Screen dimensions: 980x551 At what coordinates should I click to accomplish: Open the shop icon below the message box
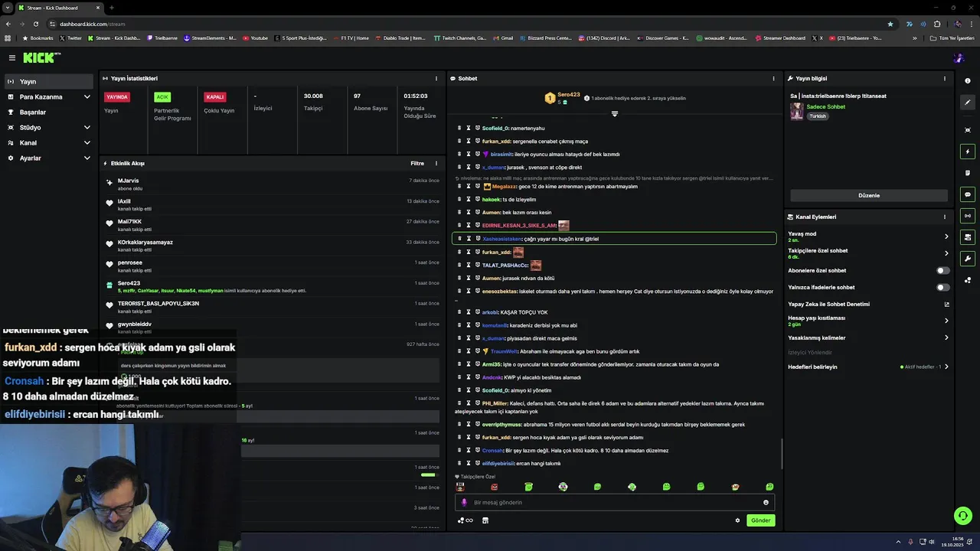coord(485,520)
